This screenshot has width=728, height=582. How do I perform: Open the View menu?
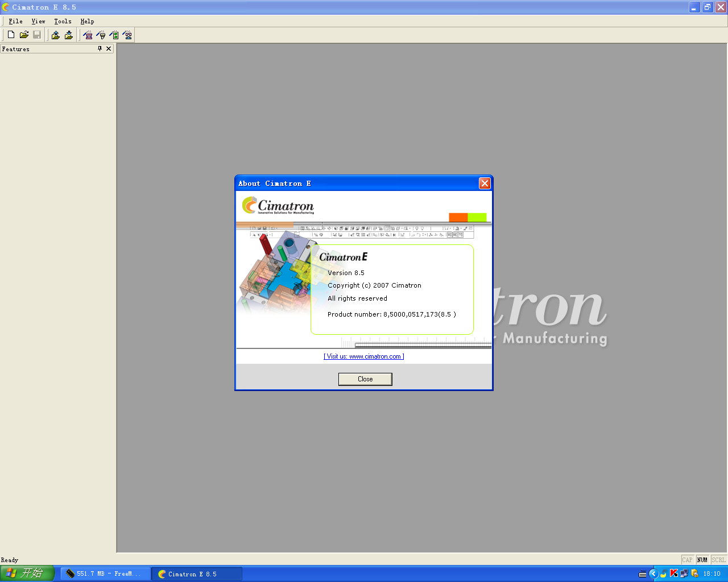tap(38, 22)
